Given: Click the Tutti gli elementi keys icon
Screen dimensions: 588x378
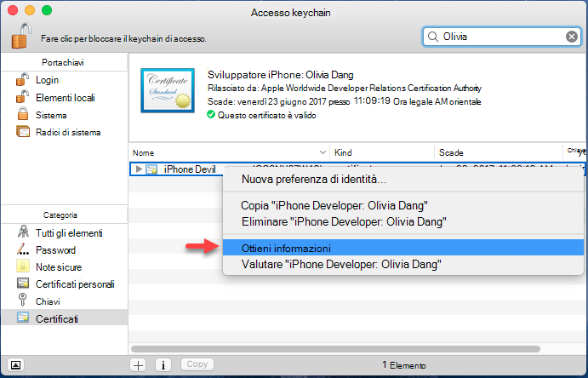Looking at the screenshot, I should pos(23,232).
